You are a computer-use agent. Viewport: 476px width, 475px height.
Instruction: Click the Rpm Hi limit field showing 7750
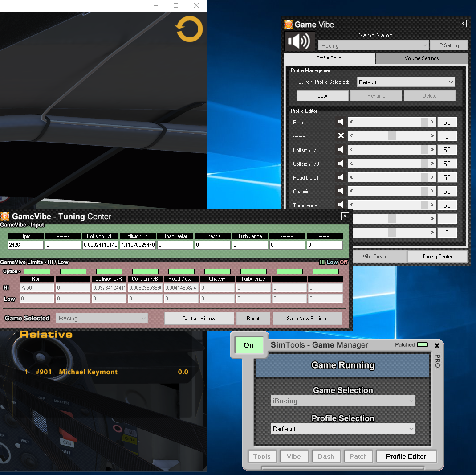tap(37, 287)
